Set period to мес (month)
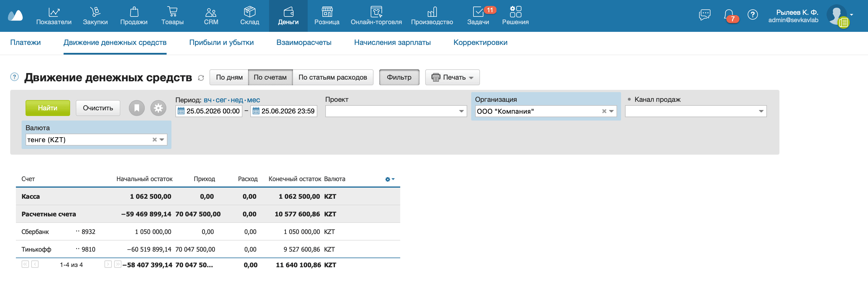The width and height of the screenshot is (868, 286). 253,100
